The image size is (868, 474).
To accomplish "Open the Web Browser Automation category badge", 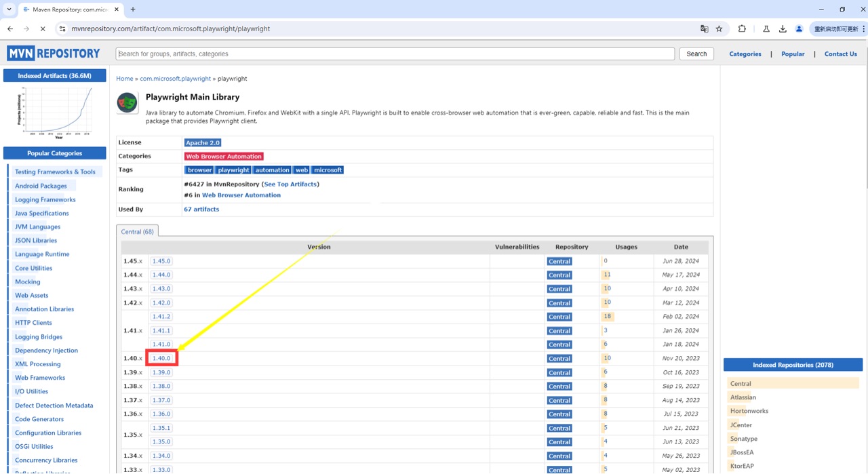I will pos(224,157).
